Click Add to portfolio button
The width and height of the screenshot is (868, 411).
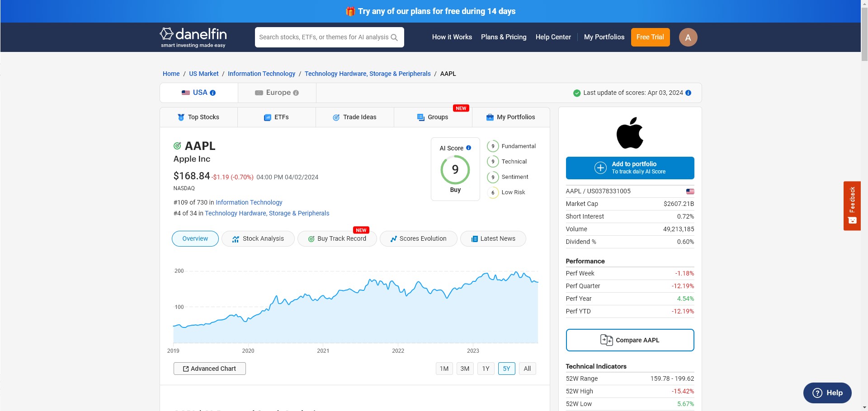coord(630,168)
